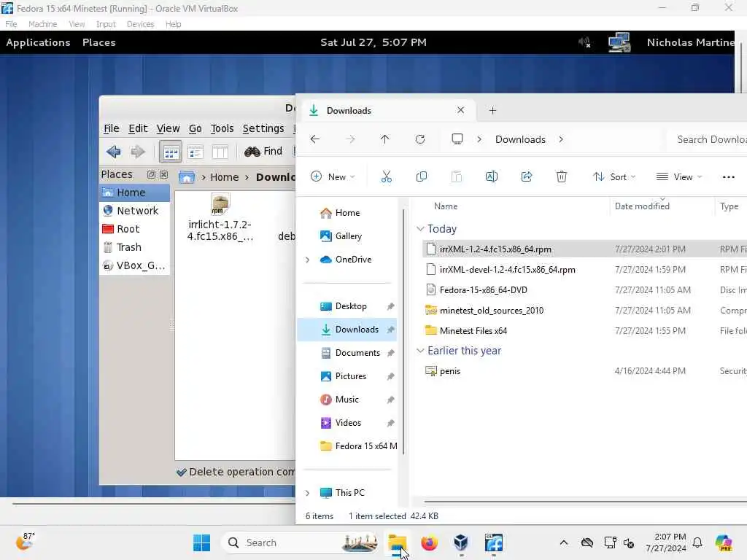Click the Name column header

point(446,206)
